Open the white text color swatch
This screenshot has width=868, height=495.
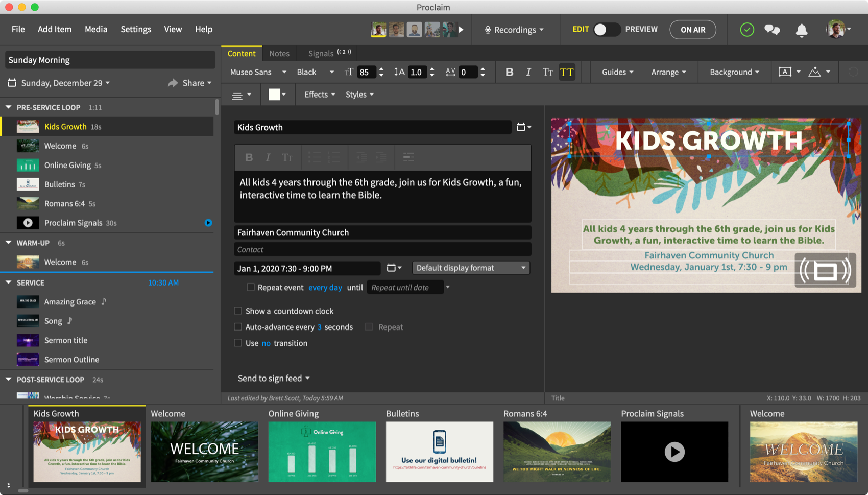pos(277,95)
